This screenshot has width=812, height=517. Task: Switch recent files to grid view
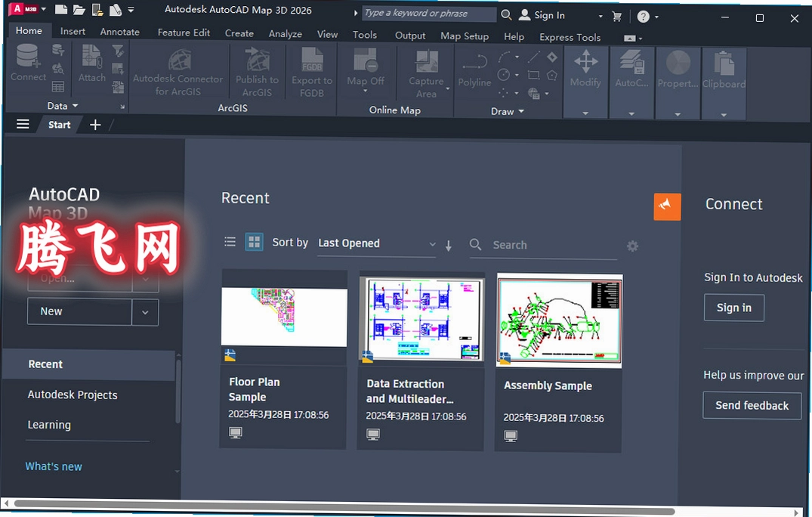click(x=254, y=241)
